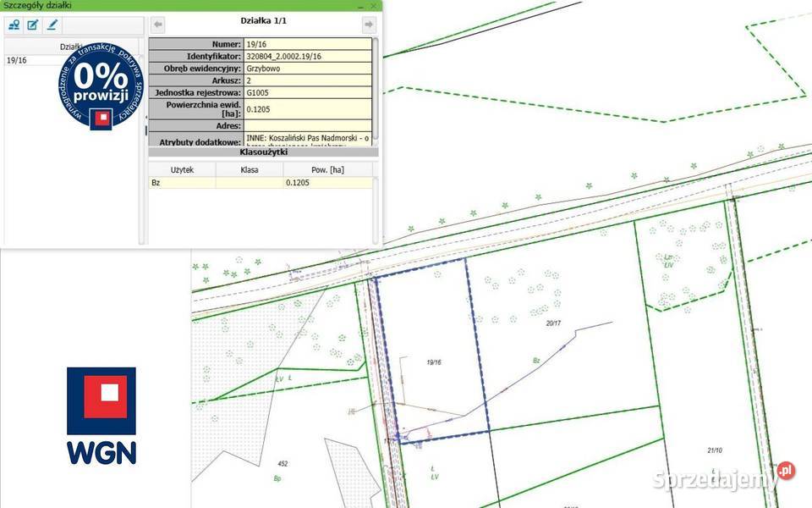Click the Obręb ewidencyjny field label
The height and width of the screenshot is (508, 812).
tap(202, 69)
